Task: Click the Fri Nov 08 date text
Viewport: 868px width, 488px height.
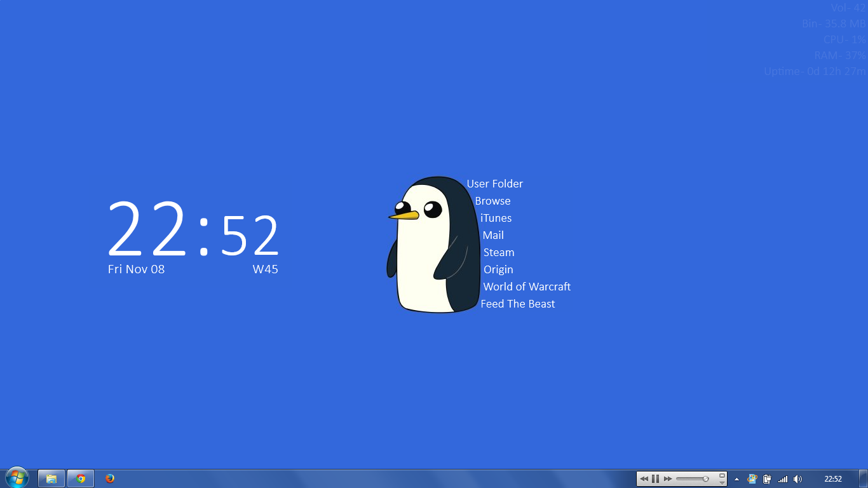Action: pyautogui.click(x=136, y=269)
